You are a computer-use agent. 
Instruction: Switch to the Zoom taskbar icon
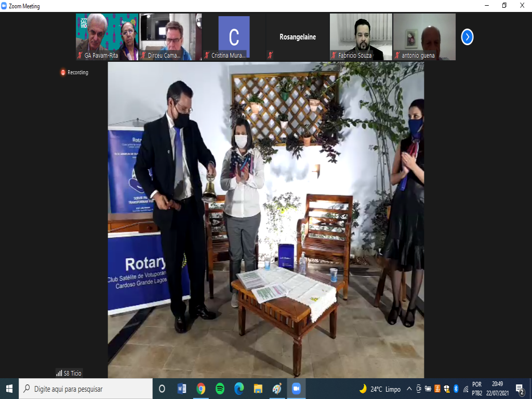click(x=296, y=389)
